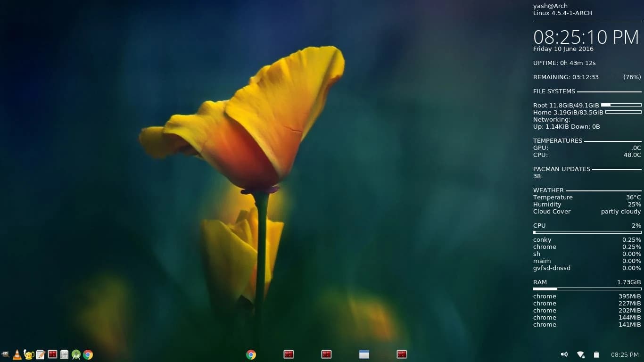644x362 pixels.
Task: Open the notes editor launcher
Action: point(40,354)
